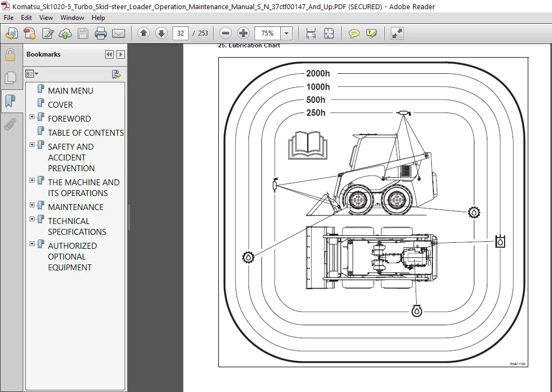Open the bookmark options menu dropdown
This screenshot has height=392, width=552.
tap(32, 74)
